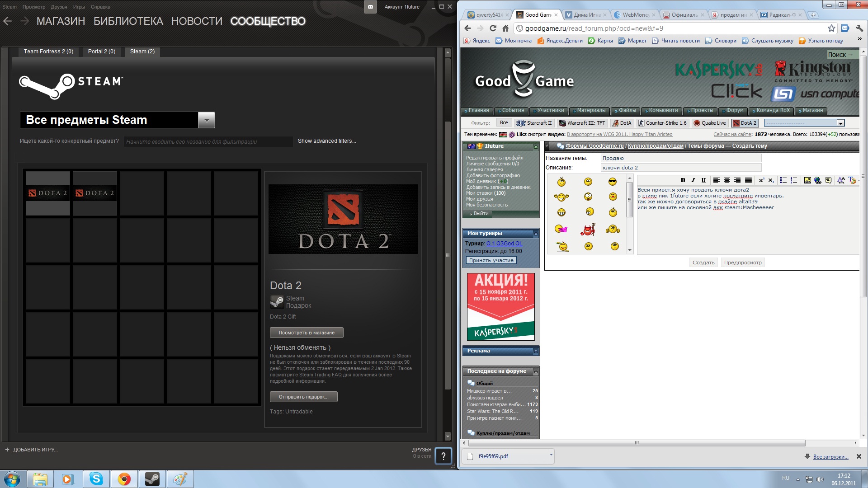The height and width of the screenshot is (488, 868).
Task: Apply superscript formatting
Action: 761,180
